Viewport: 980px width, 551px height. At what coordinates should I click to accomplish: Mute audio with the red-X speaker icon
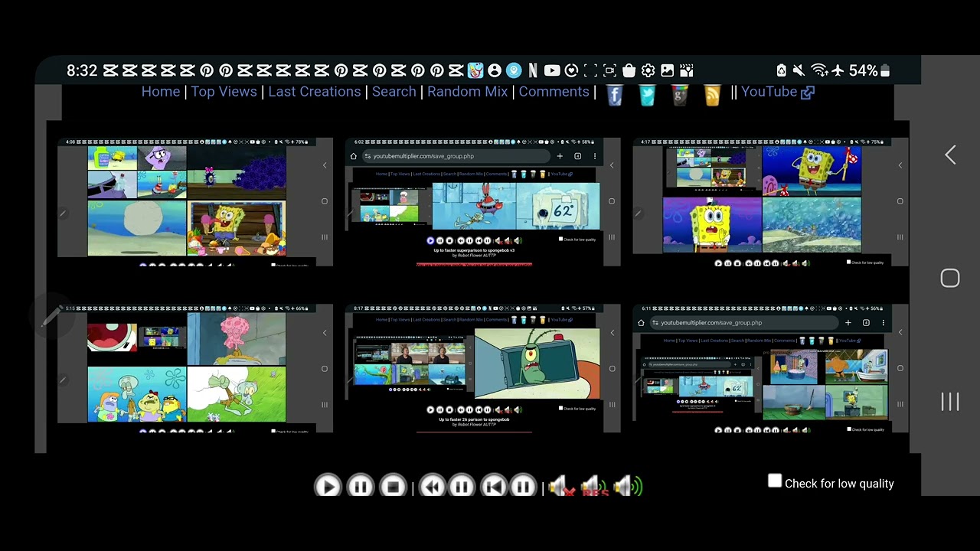[560, 486]
